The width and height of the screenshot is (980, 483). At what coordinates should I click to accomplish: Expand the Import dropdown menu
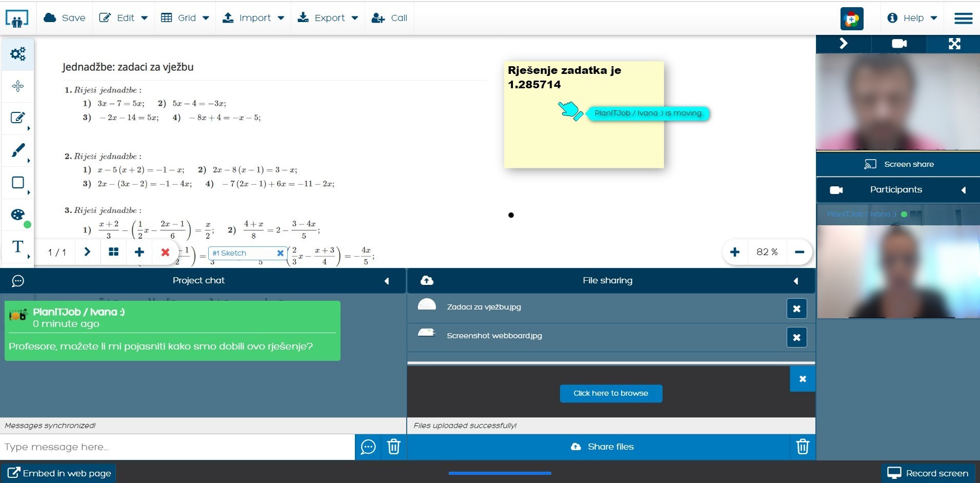point(253,18)
